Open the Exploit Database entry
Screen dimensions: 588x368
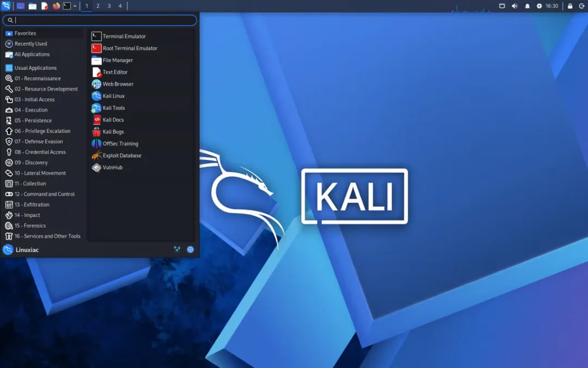pos(142,155)
